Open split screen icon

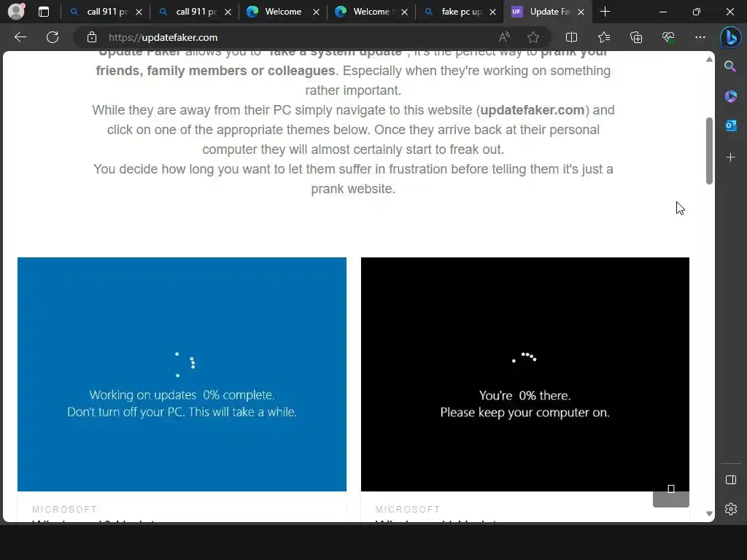click(x=571, y=37)
